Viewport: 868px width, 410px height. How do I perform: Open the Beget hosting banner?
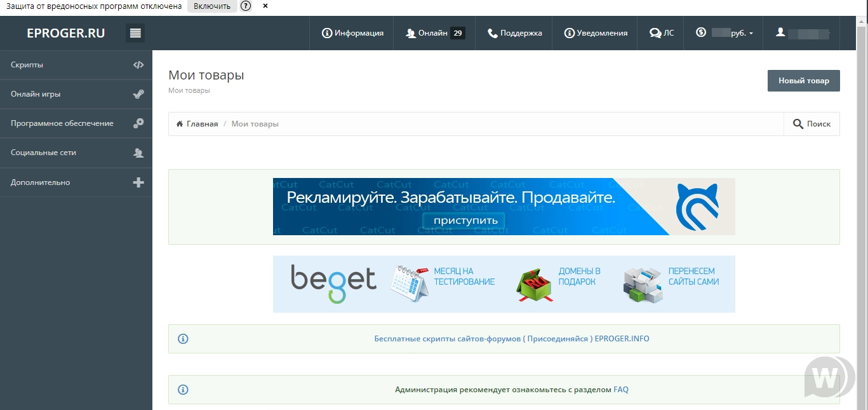pyautogui.click(x=504, y=284)
